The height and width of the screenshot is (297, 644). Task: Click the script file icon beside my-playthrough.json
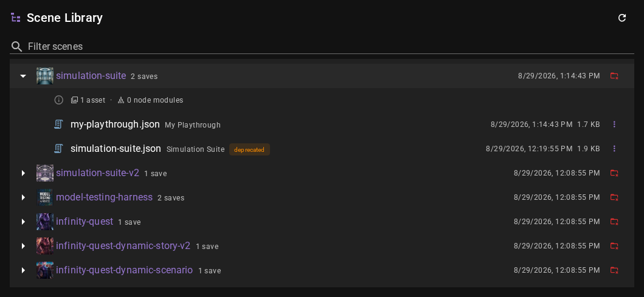point(59,124)
